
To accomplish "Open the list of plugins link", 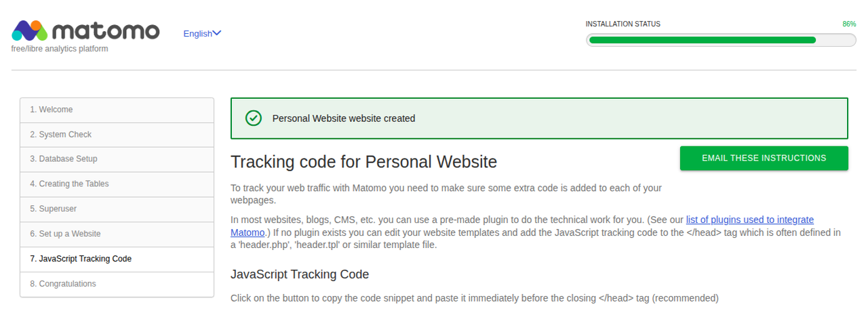I will [x=749, y=220].
